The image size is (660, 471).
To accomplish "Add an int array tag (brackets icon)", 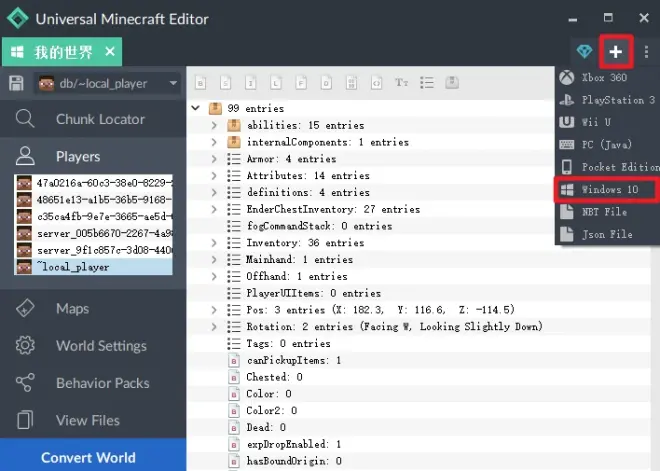I will [376, 82].
